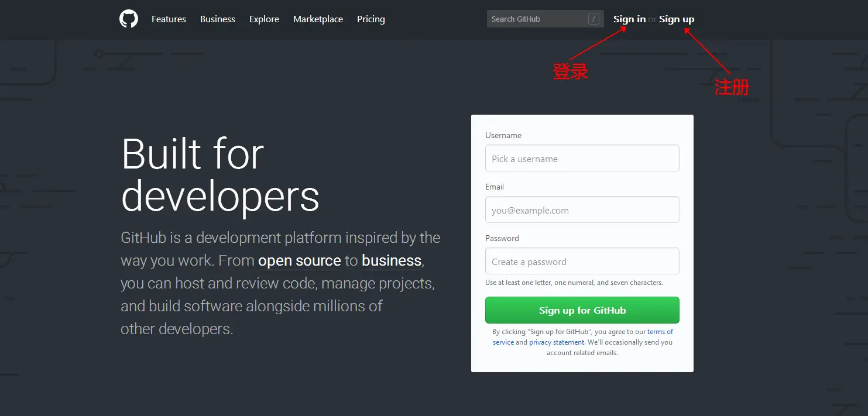Click the Password label above the field
Viewport: 868px width, 416px height.
[x=502, y=238]
